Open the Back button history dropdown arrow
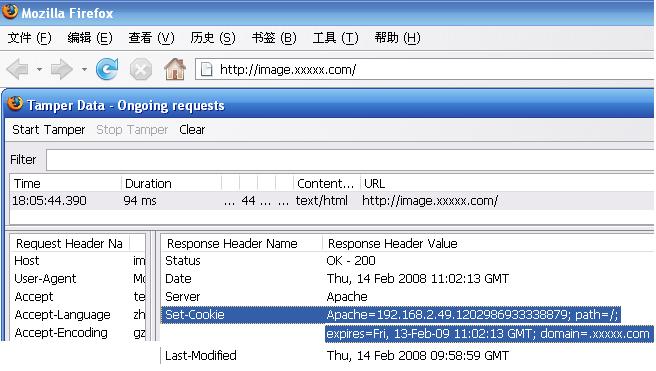Screen dimensions: 656x371 coord(39,69)
